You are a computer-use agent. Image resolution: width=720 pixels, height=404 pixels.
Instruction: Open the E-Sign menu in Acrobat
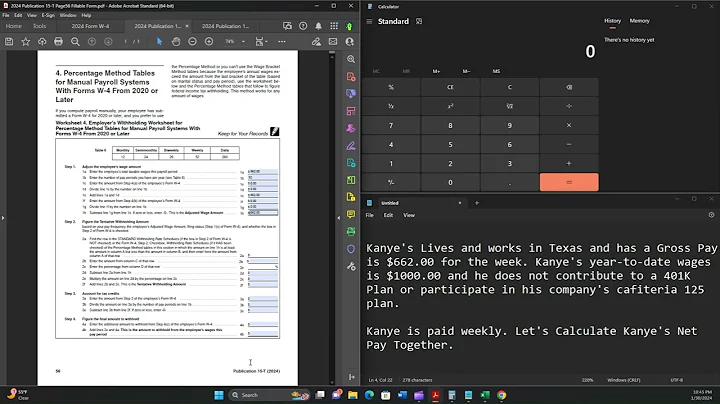pos(48,15)
